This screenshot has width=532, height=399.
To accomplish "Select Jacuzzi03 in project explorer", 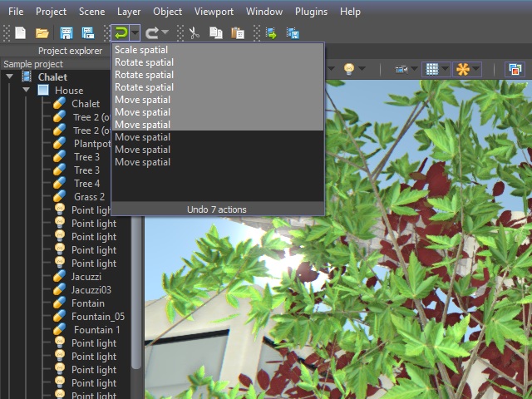I will click(91, 290).
